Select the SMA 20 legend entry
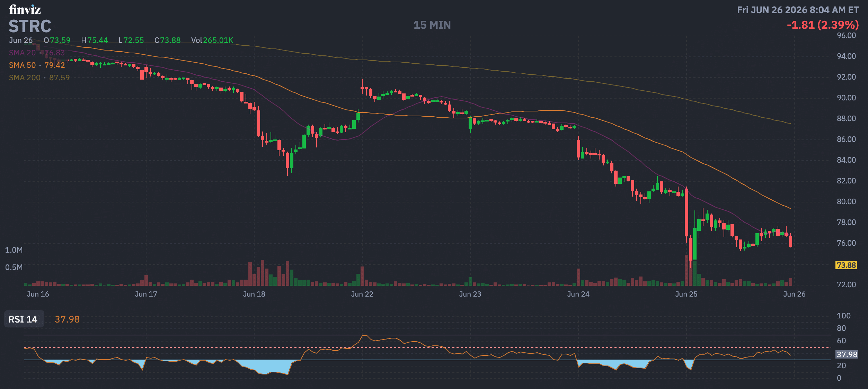 37,53
